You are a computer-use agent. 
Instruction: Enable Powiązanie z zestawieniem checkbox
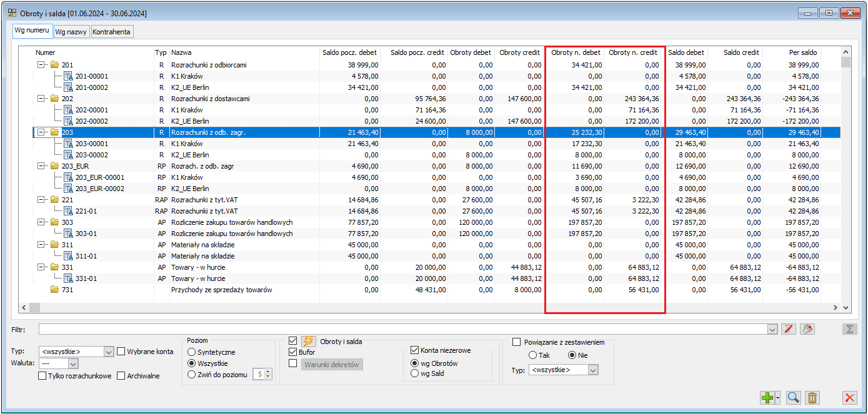tap(516, 342)
